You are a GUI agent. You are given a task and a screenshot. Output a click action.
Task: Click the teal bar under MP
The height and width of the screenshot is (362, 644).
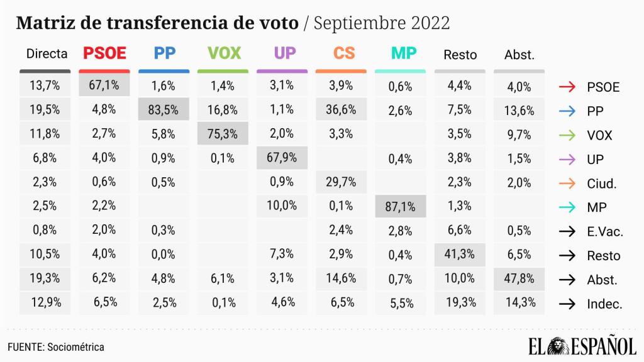pyautogui.click(x=403, y=71)
